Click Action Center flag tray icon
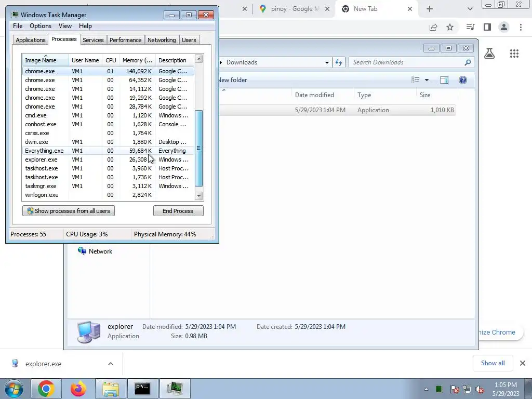 [454, 389]
